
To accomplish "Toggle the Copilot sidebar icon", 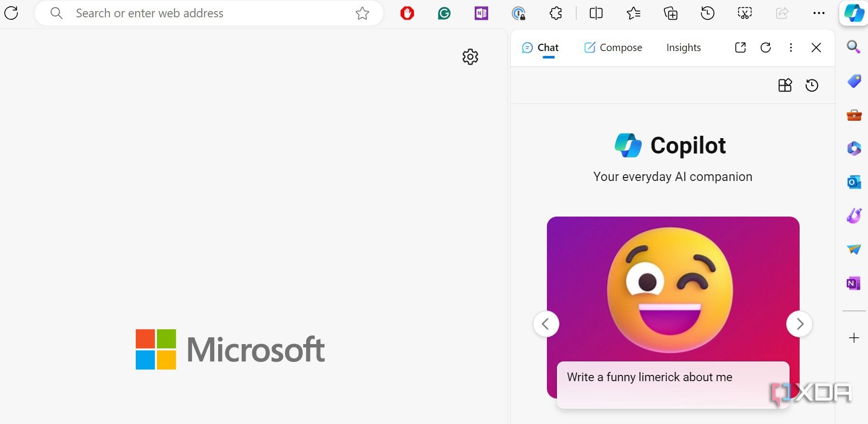I will tap(854, 13).
